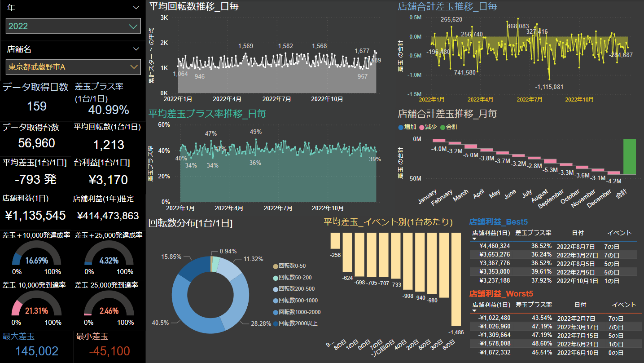Collapse the 年 slicer header chevron
The height and width of the screenshot is (363, 644).
coord(136,8)
